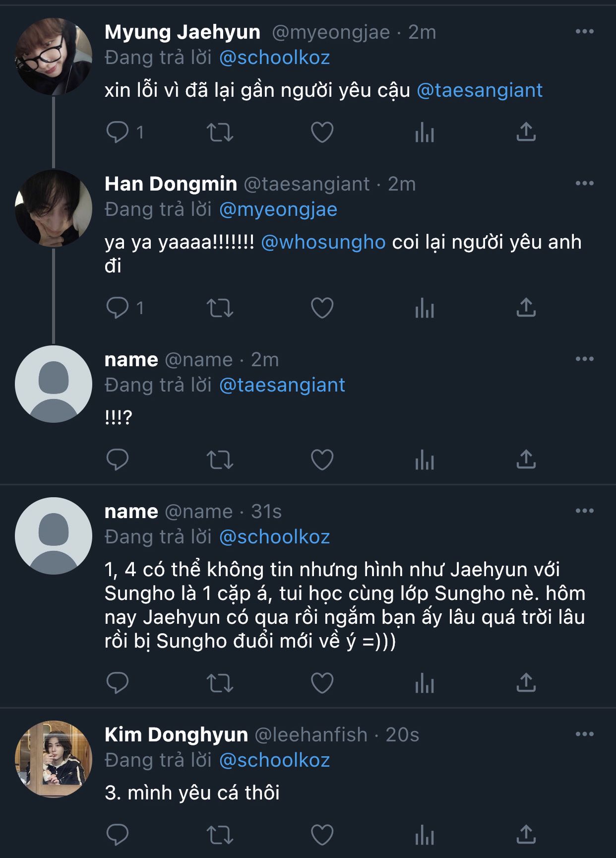Share Kim Donghyun's tweet
The image size is (616, 858).
(x=526, y=835)
